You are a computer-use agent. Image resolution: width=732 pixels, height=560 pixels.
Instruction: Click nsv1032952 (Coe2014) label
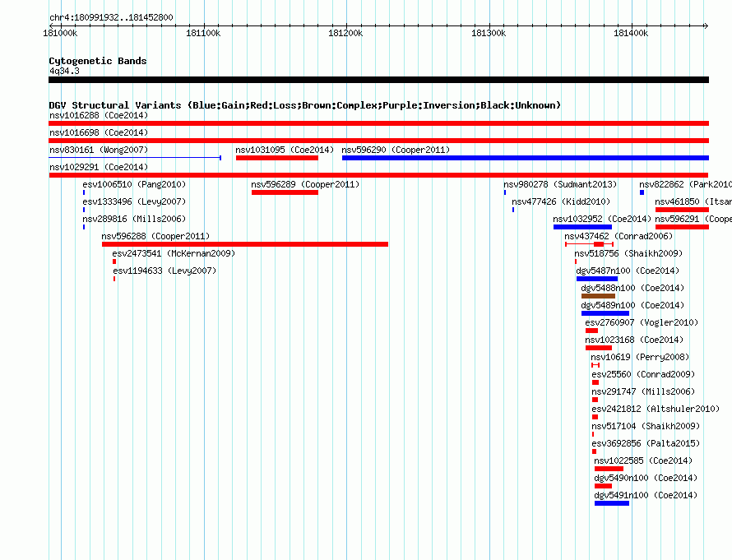click(x=602, y=219)
